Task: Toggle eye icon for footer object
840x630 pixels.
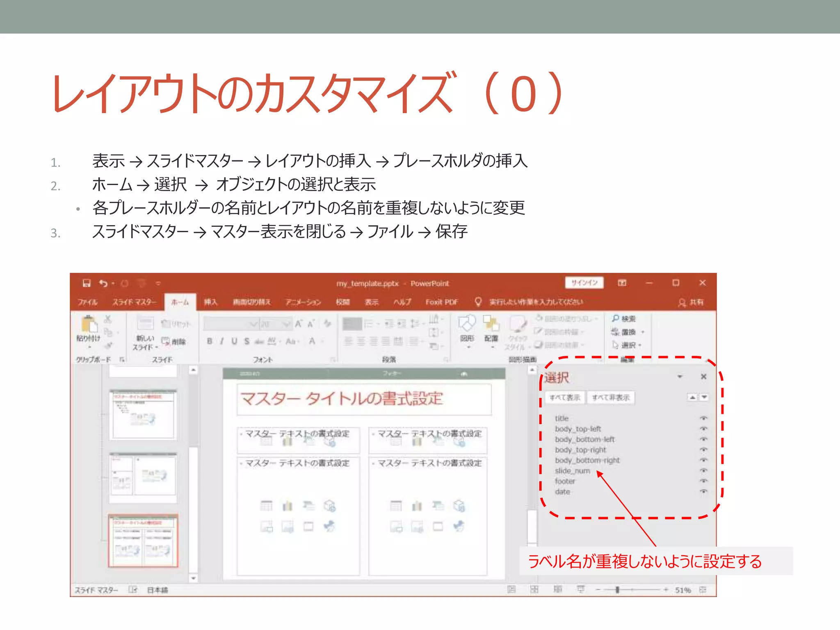Action: pos(703,481)
